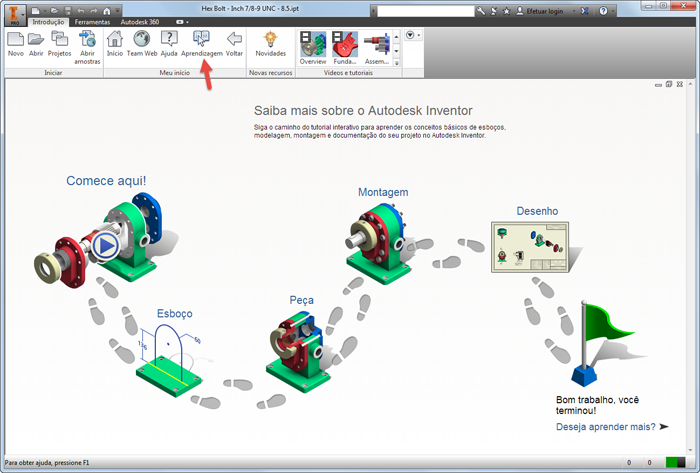Click the Meu início panel label

pos(175,73)
